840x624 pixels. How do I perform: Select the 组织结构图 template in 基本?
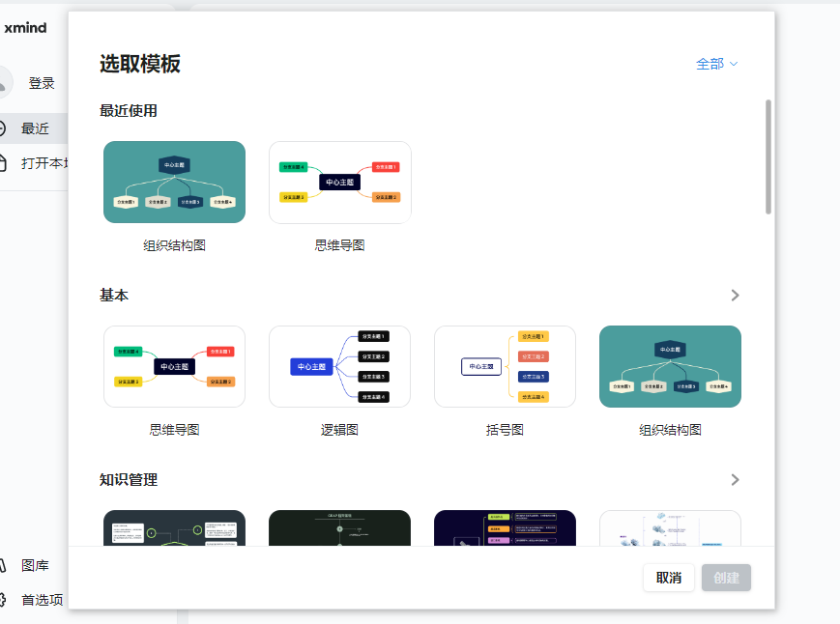[670, 367]
